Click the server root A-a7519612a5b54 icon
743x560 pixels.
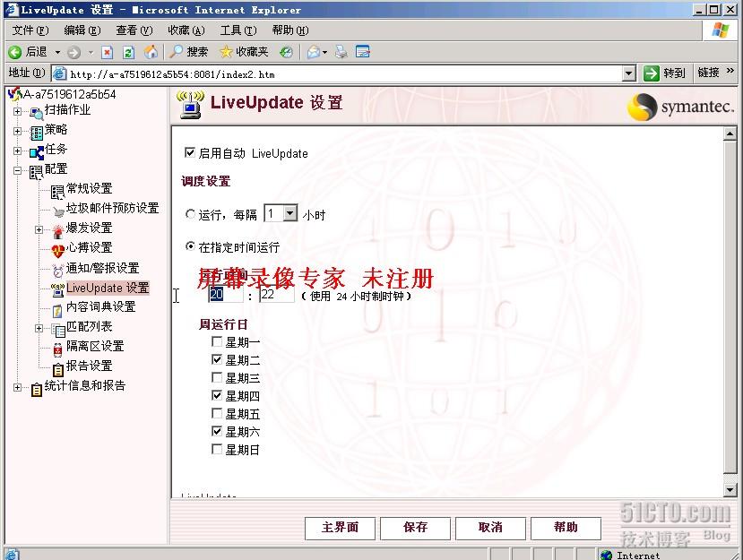[x=14, y=94]
